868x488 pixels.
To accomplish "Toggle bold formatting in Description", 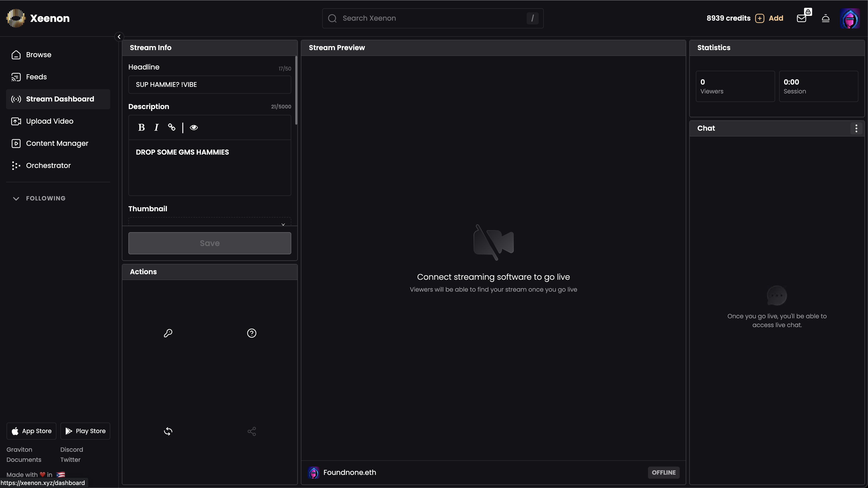I will point(141,127).
